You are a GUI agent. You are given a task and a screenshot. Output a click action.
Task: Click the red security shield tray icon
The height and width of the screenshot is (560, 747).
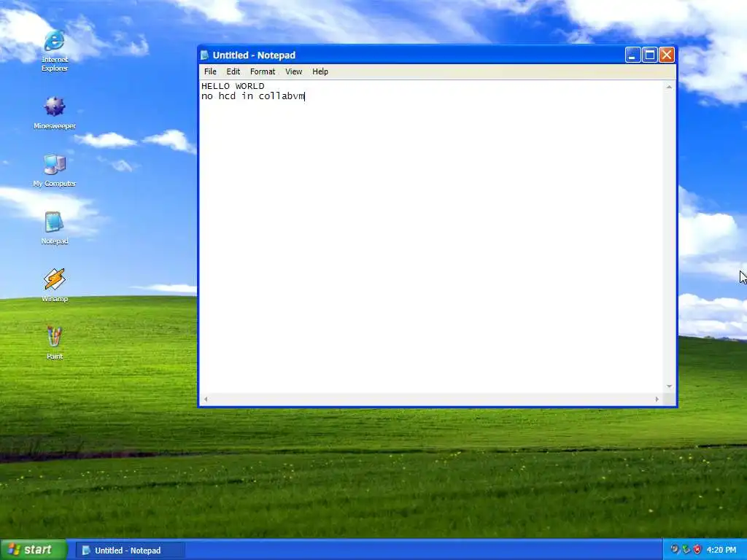coord(697,550)
